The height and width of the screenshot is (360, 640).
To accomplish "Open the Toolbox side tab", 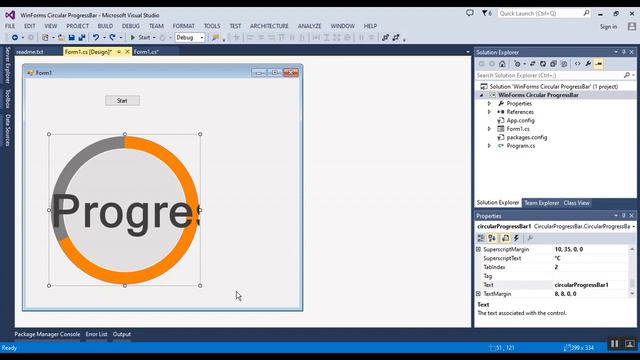I will (7, 99).
